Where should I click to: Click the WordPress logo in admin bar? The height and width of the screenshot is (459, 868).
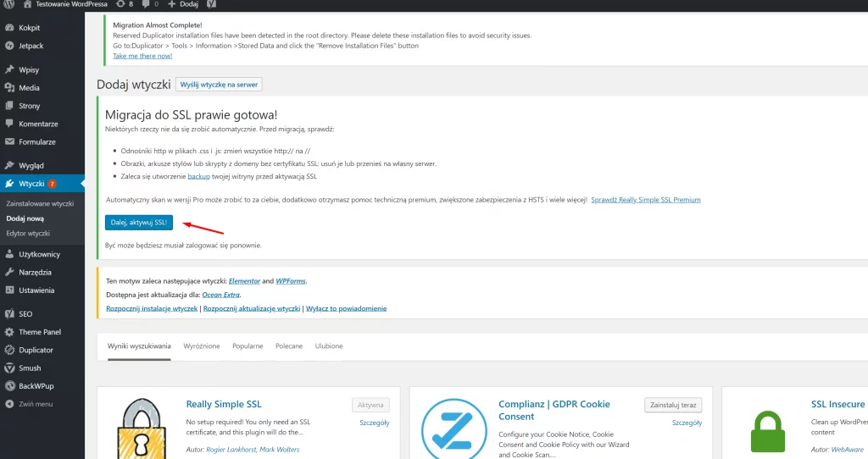coord(8,4)
